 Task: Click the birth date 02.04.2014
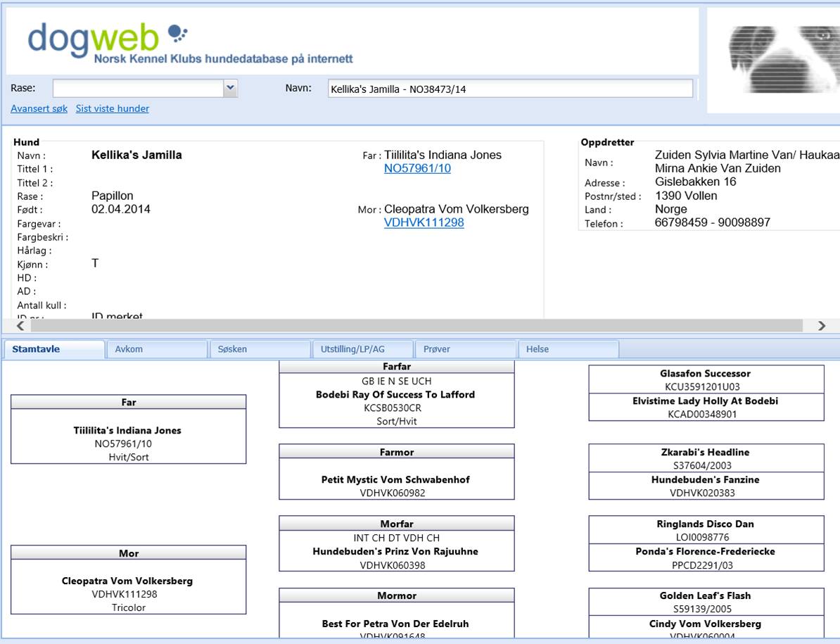click(x=120, y=209)
